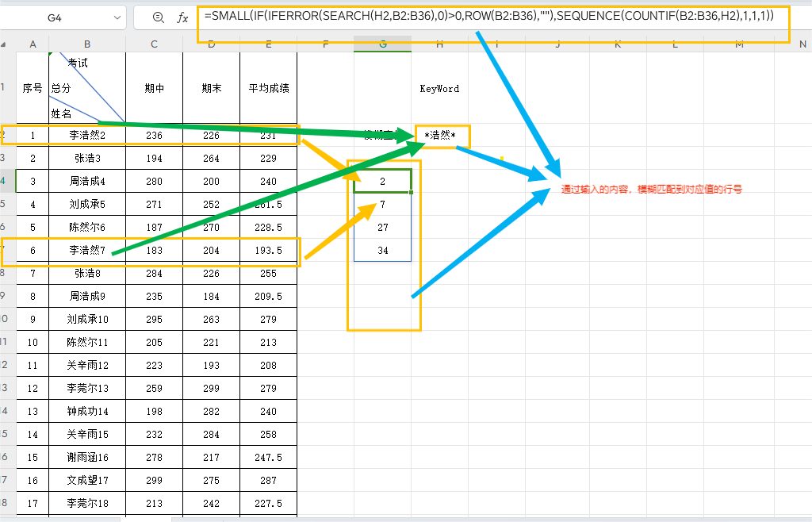Select name cell 李浩然7
The height and width of the screenshot is (522, 812).
(x=87, y=250)
